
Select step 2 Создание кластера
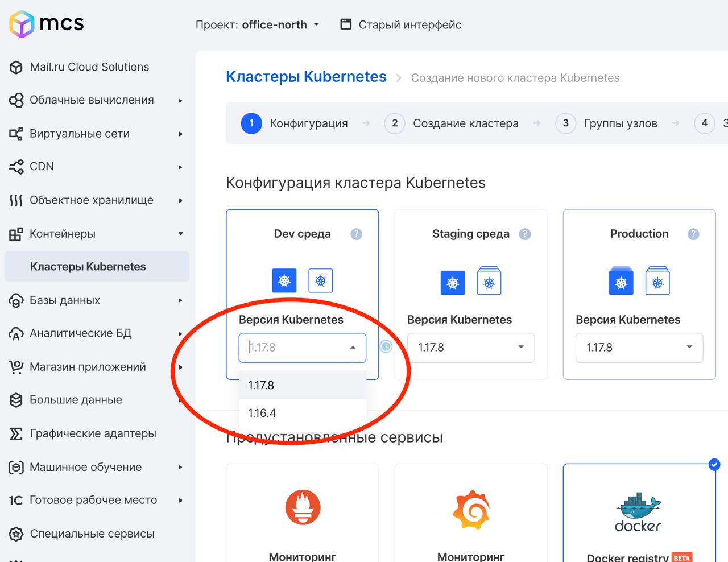451,123
